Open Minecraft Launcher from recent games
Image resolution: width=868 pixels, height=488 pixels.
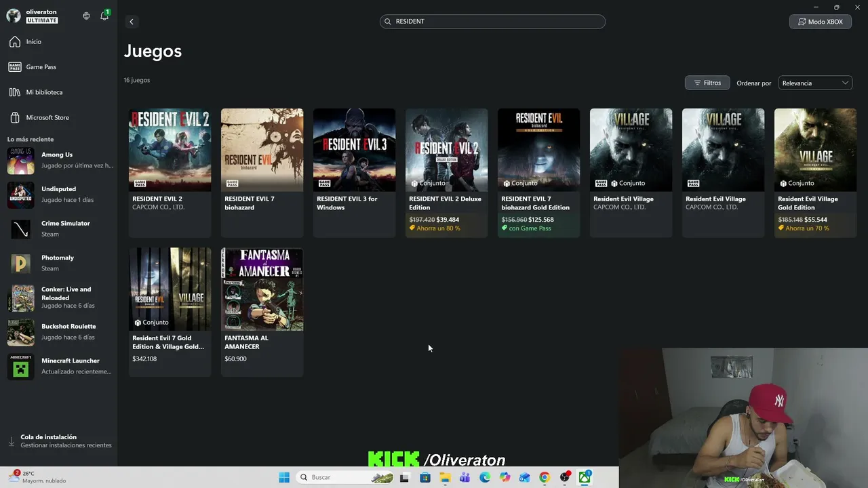click(59, 366)
